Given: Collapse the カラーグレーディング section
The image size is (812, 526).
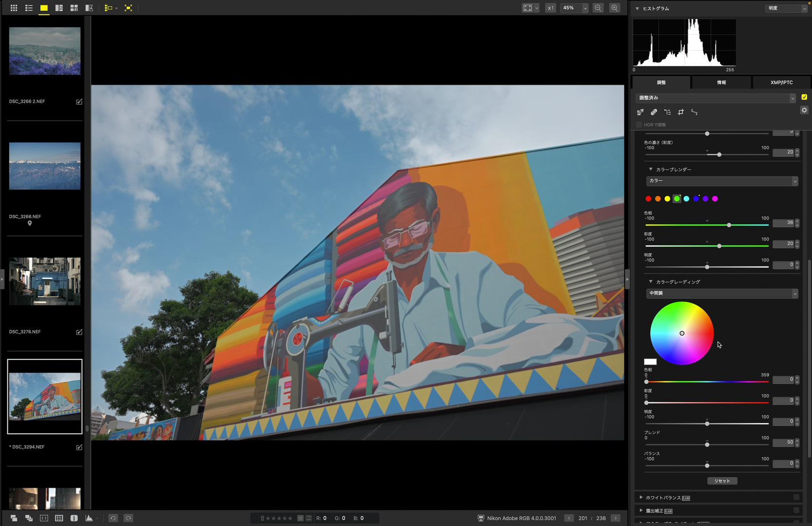Looking at the screenshot, I should click(x=650, y=282).
